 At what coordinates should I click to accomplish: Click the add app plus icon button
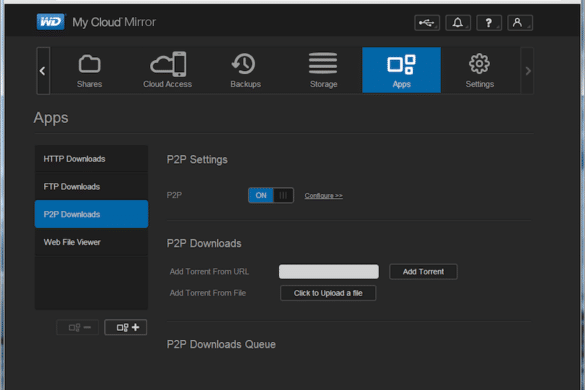click(x=126, y=327)
